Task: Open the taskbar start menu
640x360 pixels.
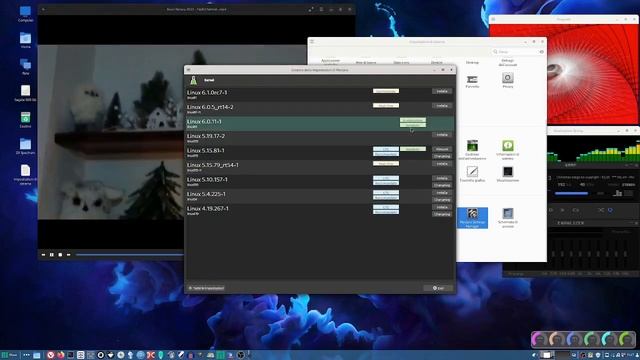Action: click(10, 355)
